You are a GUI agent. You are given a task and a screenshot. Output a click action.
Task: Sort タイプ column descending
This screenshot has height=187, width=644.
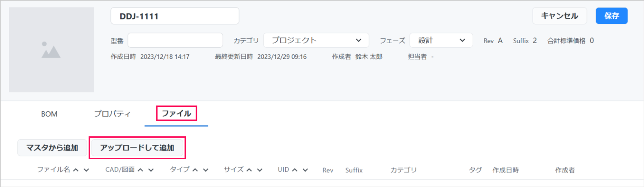(206, 170)
